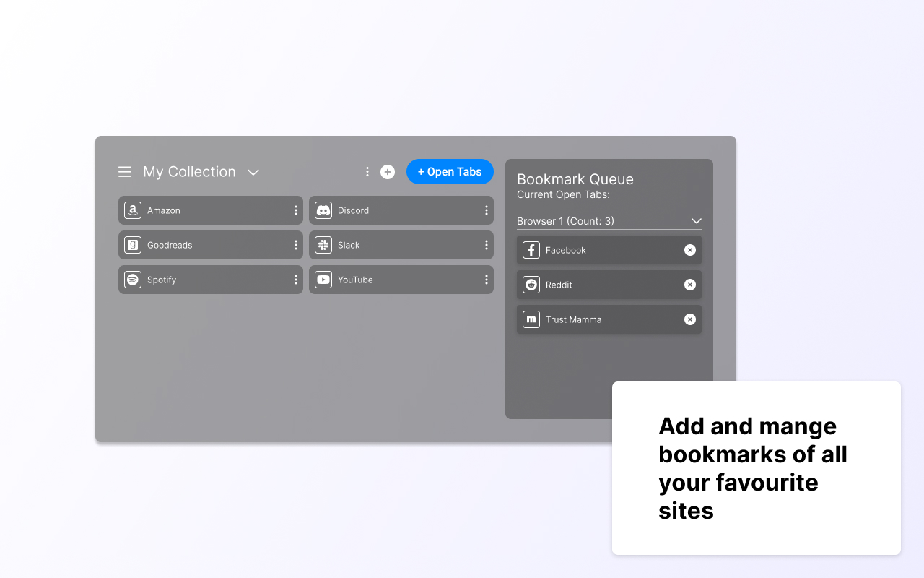The image size is (924, 578).
Task: Click the Browser 1 (Count: 3) label
Action: click(x=565, y=221)
